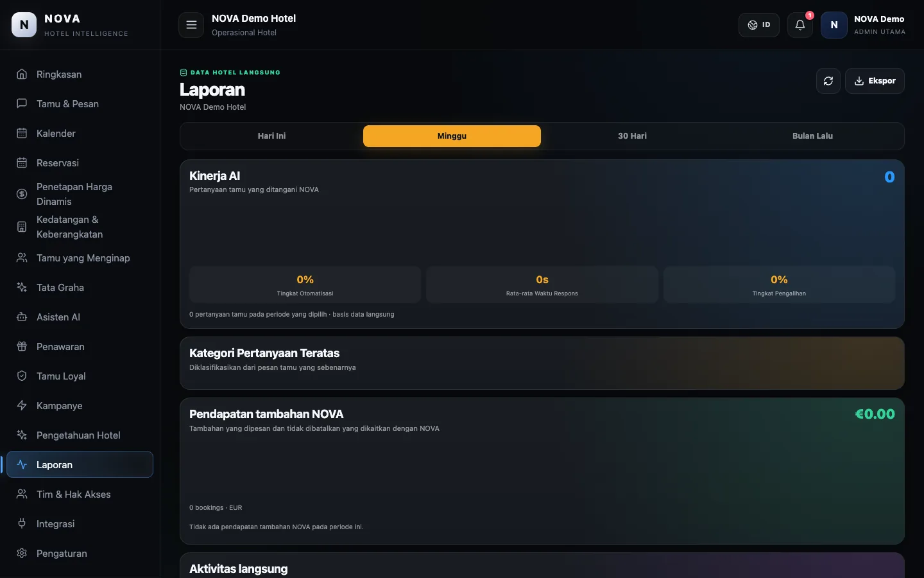924x578 pixels.
Task: Click the €0.00 revenue value
Action: tap(875, 414)
